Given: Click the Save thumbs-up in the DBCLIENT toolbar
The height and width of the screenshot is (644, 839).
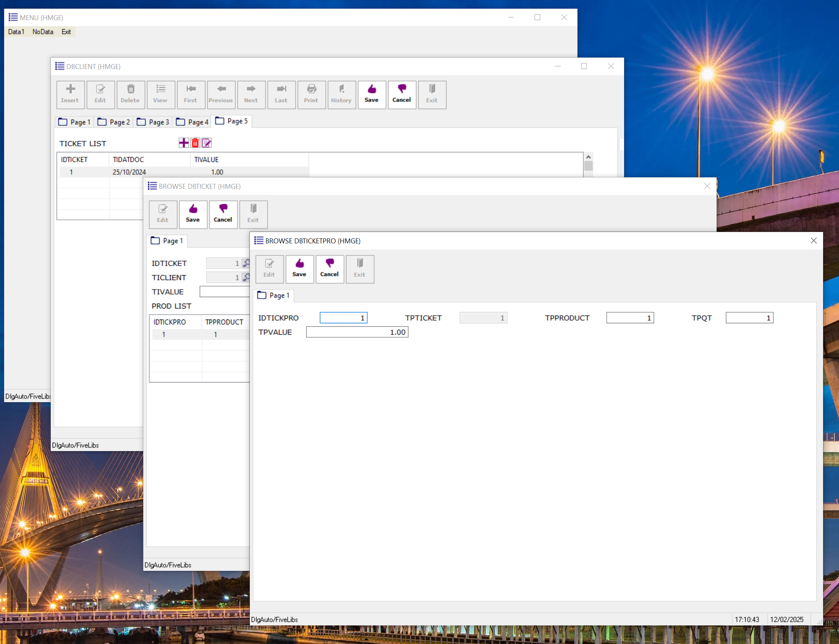Looking at the screenshot, I should click(x=371, y=94).
